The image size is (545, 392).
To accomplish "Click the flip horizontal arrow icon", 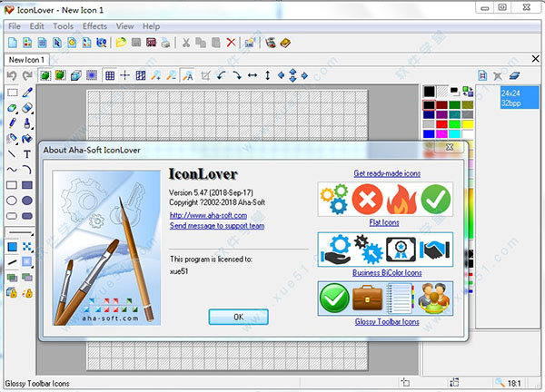I will click(253, 75).
